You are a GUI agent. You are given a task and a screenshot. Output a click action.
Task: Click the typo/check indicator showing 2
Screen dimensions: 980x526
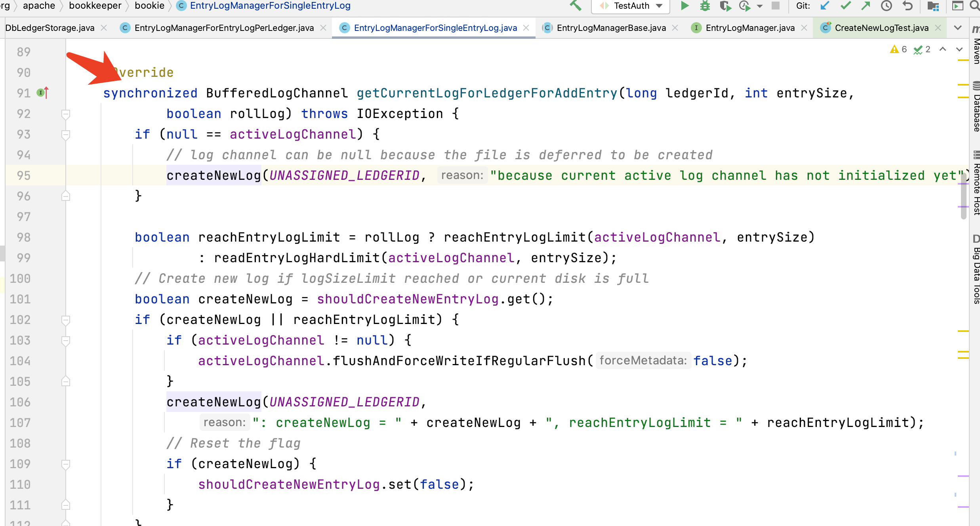tap(922, 49)
